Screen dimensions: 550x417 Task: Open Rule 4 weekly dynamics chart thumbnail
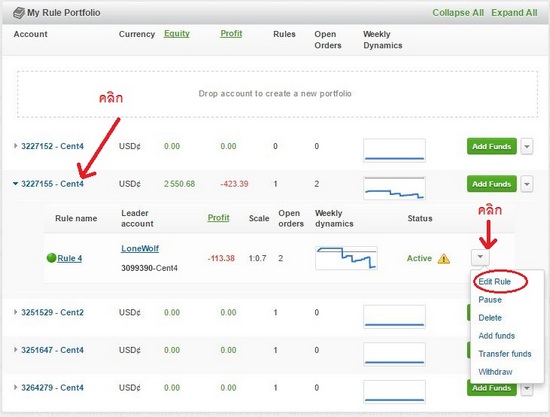(x=346, y=258)
